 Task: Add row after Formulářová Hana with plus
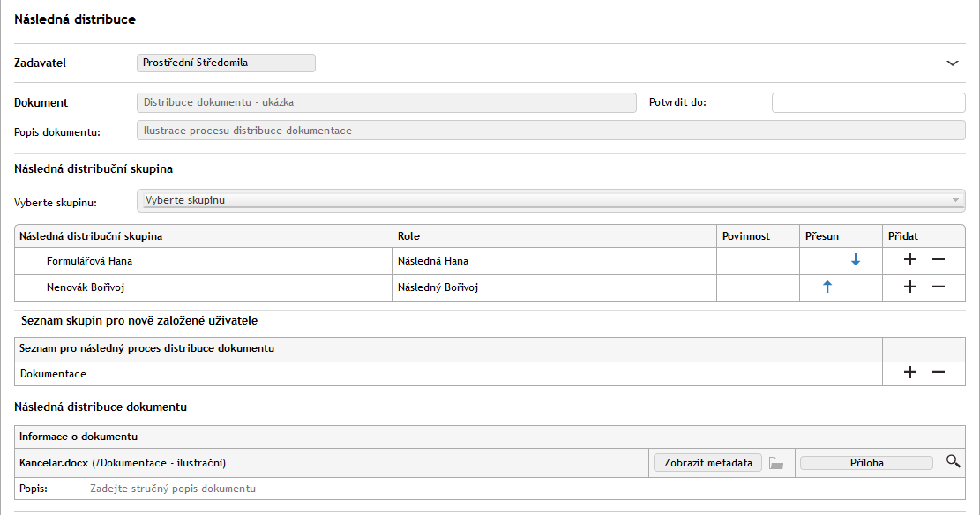(910, 260)
